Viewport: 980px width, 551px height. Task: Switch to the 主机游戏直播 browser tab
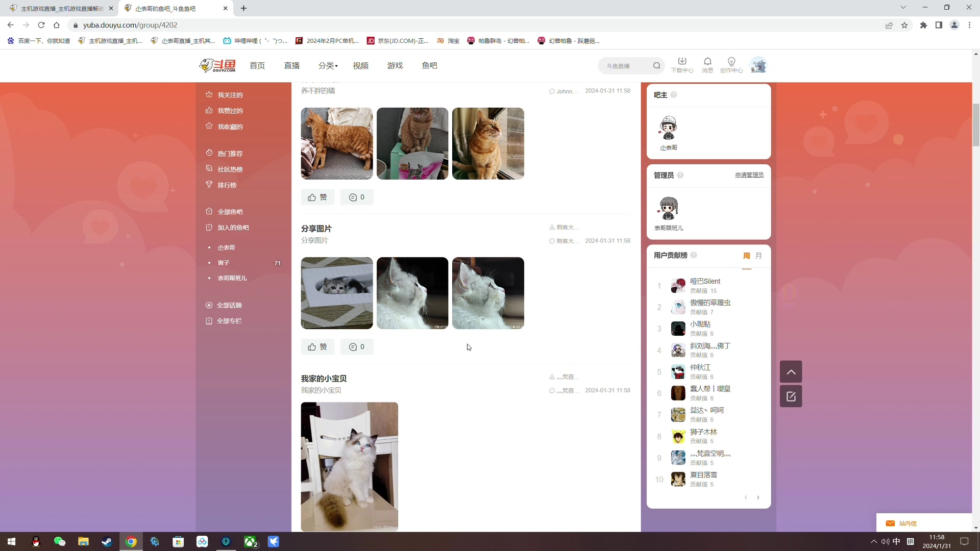click(x=56, y=8)
